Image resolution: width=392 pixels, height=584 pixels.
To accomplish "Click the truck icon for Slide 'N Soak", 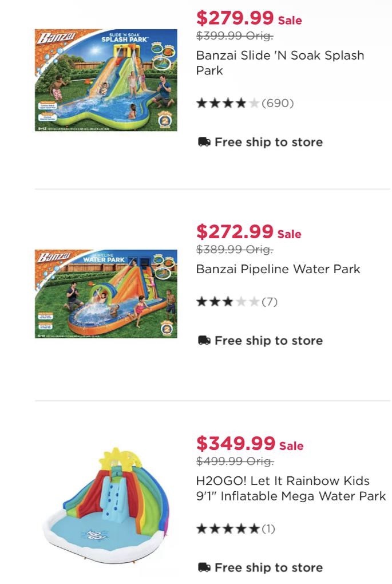I will coord(204,142).
